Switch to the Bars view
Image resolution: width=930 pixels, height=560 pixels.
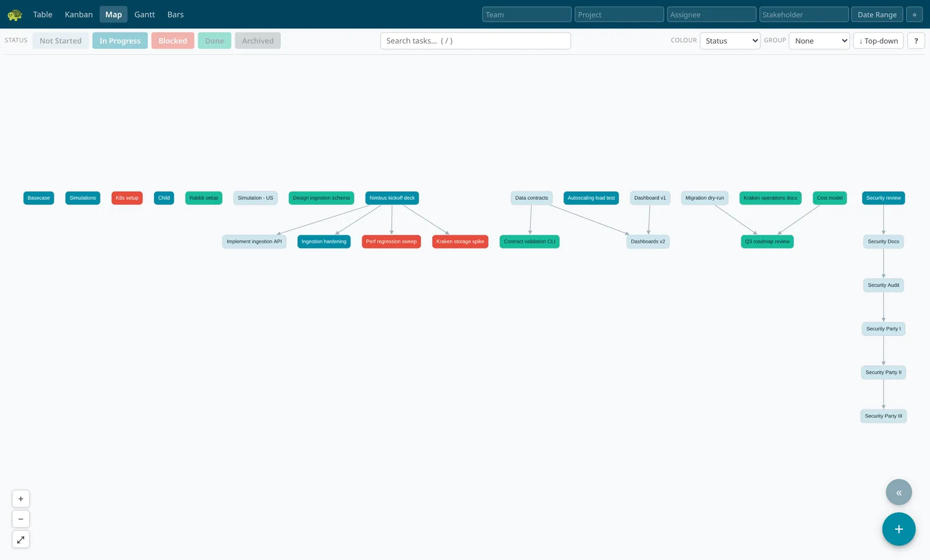(176, 15)
